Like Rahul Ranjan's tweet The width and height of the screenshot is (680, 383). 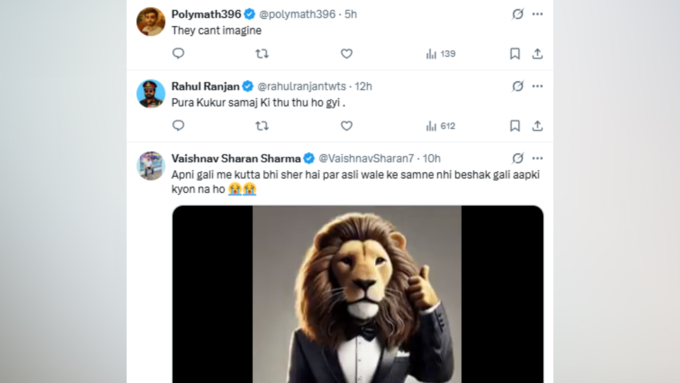(x=347, y=126)
